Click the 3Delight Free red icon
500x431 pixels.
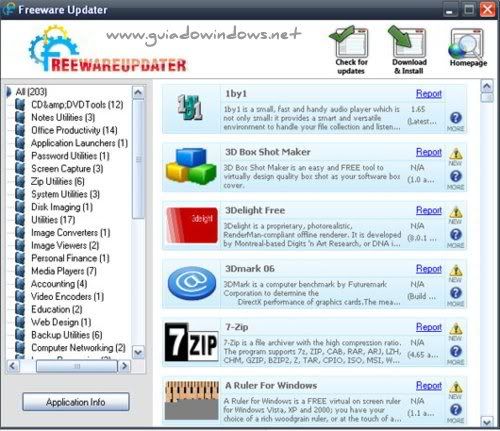click(192, 225)
